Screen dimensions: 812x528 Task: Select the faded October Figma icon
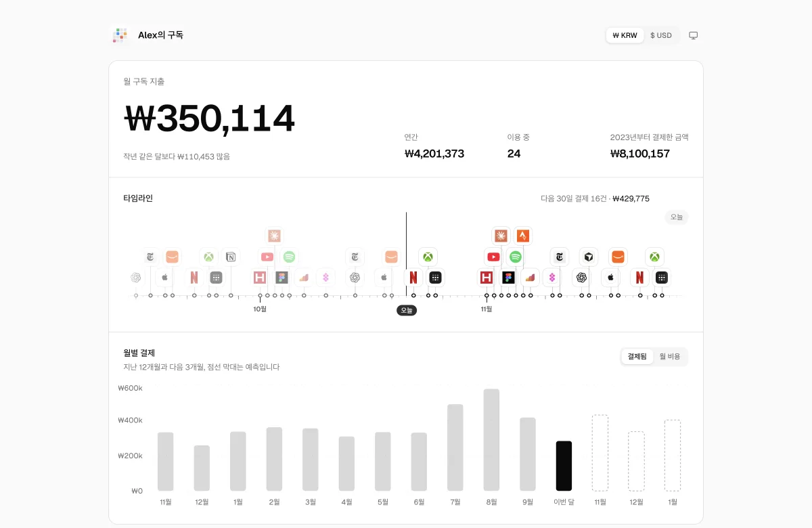point(281,278)
